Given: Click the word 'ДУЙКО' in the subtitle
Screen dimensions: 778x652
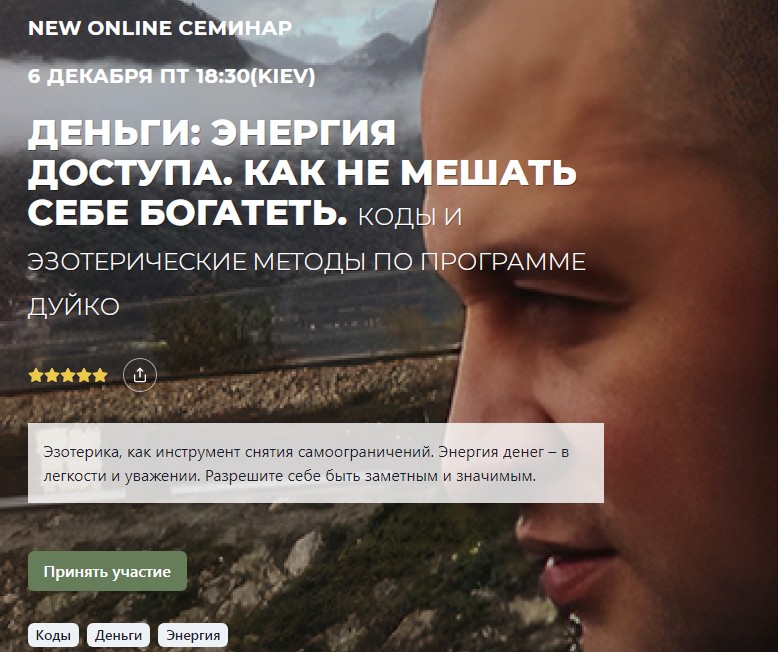Looking at the screenshot, I should 73,307.
